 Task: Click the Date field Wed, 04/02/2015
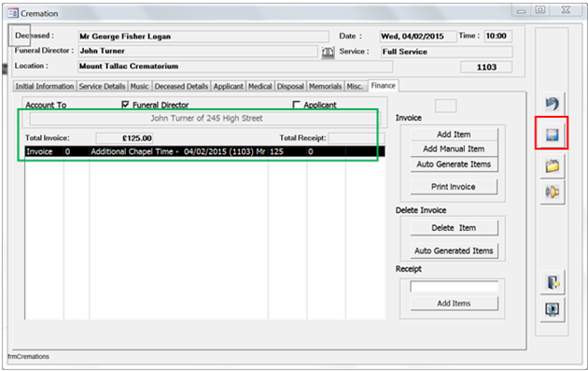pyautogui.click(x=418, y=36)
